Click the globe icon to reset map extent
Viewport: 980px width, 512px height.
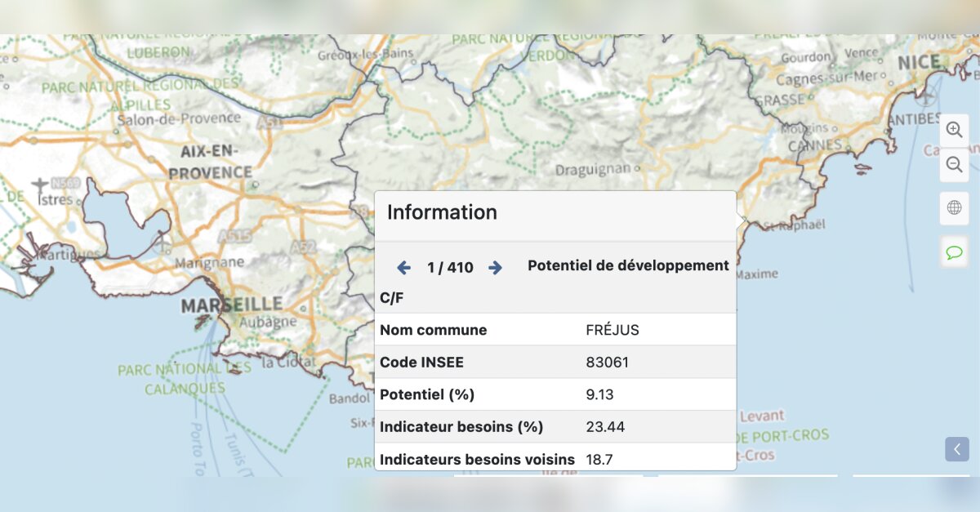pos(954,208)
